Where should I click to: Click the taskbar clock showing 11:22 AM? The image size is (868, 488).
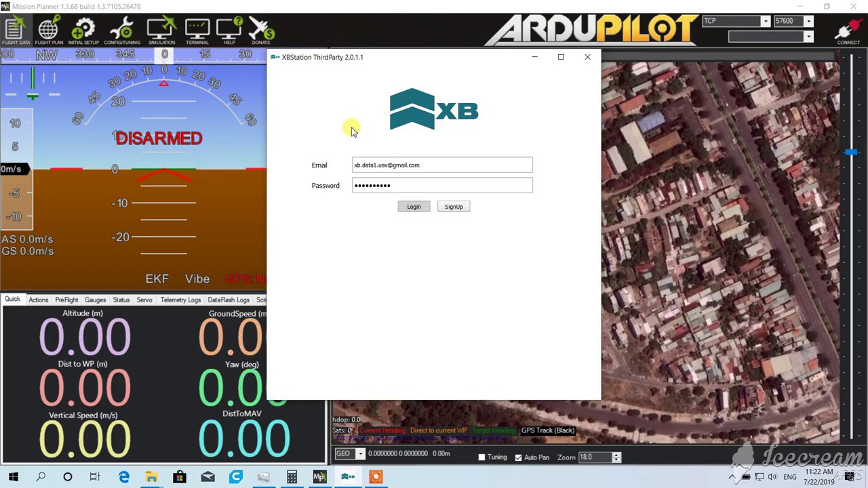point(819,472)
